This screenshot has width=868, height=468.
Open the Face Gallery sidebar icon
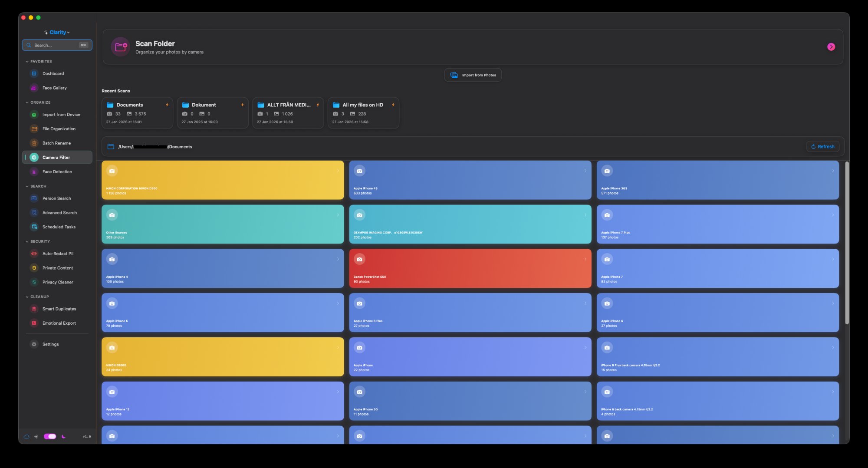34,88
